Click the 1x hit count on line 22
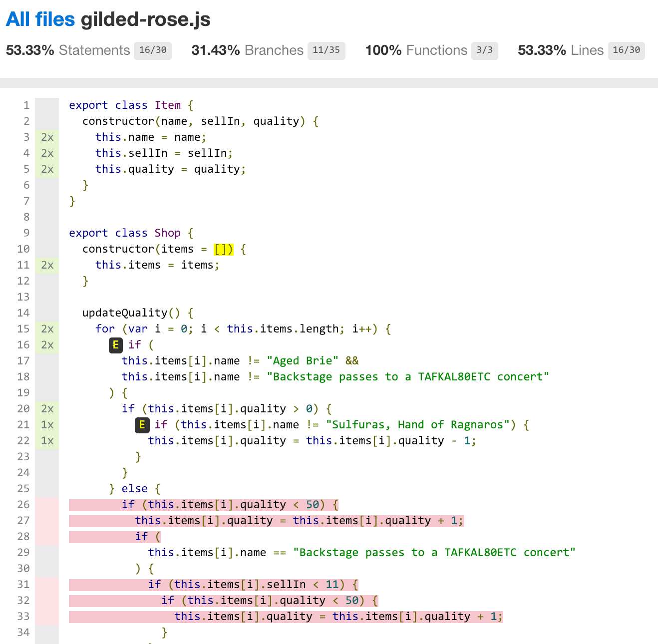This screenshot has height=644, width=658. tap(47, 441)
